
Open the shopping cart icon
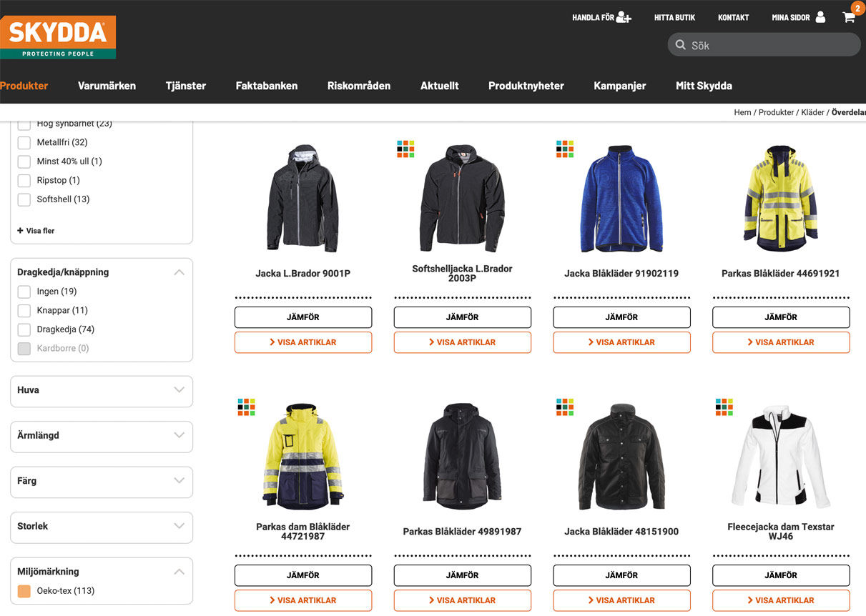point(849,17)
